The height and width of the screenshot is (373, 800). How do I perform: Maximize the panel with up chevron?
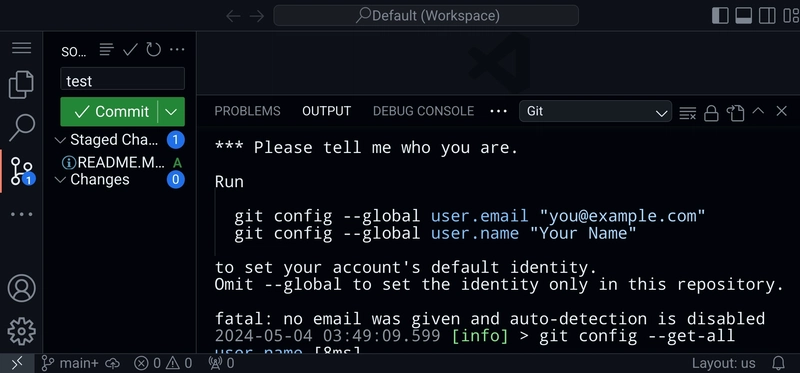click(x=758, y=111)
